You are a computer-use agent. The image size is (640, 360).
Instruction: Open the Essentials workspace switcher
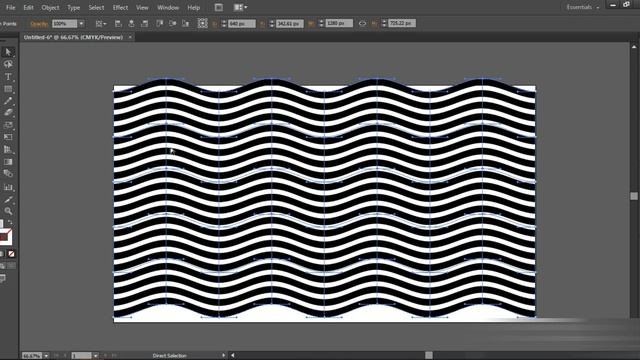click(x=582, y=7)
